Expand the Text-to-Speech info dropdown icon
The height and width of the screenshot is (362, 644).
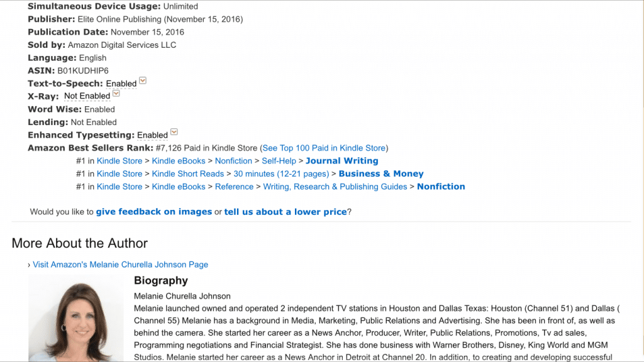tap(143, 80)
